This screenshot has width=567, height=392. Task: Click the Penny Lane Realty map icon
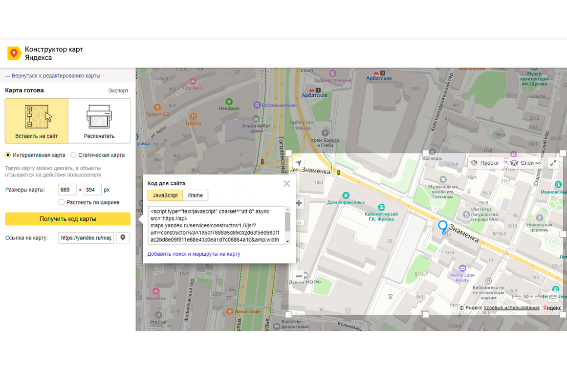point(462,268)
